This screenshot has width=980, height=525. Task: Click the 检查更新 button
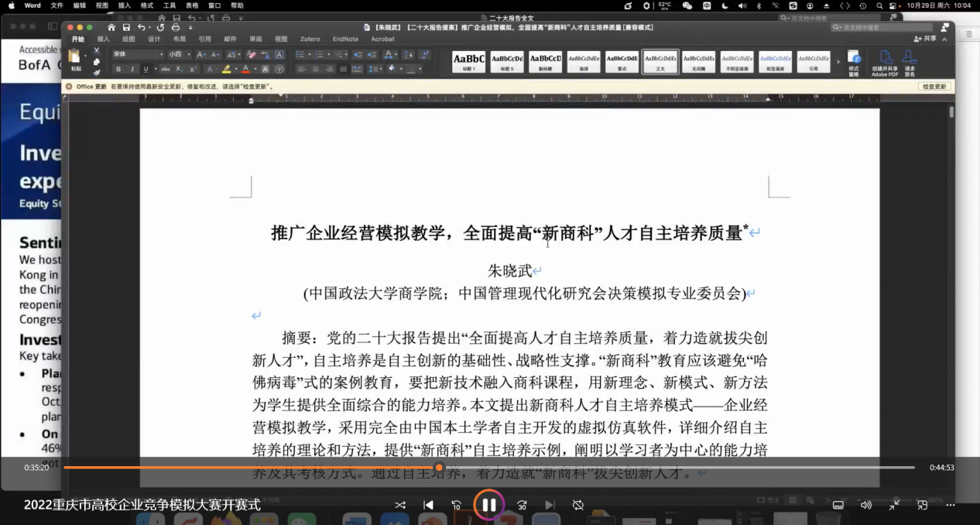(x=934, y=87)
